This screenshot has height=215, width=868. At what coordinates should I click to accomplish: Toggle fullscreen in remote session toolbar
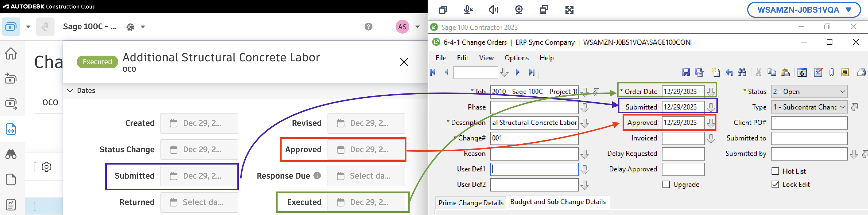(569, 10)
